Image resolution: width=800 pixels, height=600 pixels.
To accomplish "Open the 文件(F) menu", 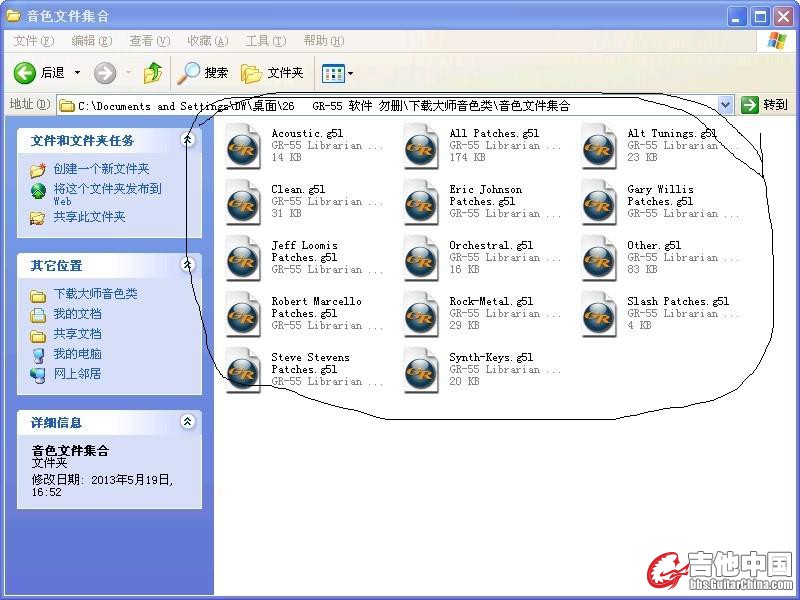I will (33, 41).
